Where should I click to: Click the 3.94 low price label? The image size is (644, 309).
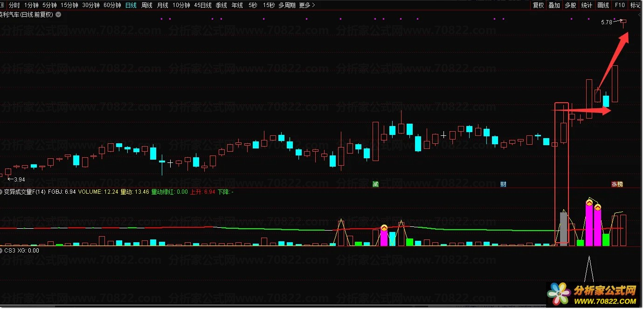tap(20, 179)
